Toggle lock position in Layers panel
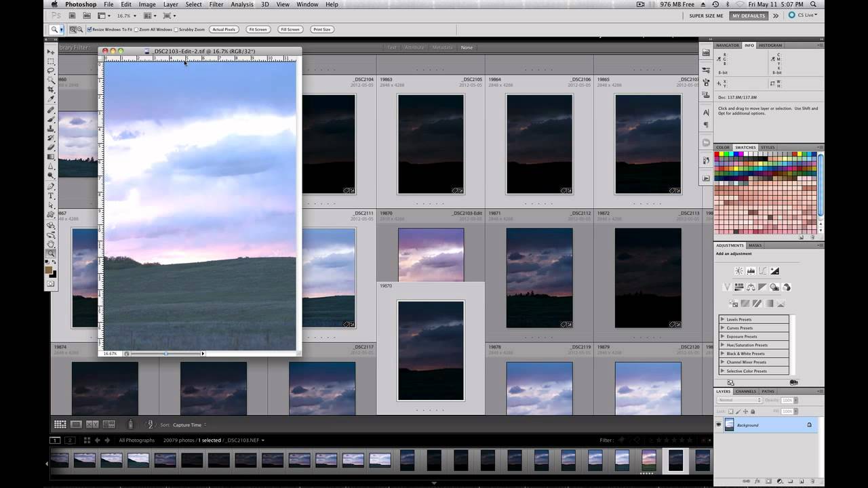868x488 pixels. pyautogui.click(x=745, y=411)
